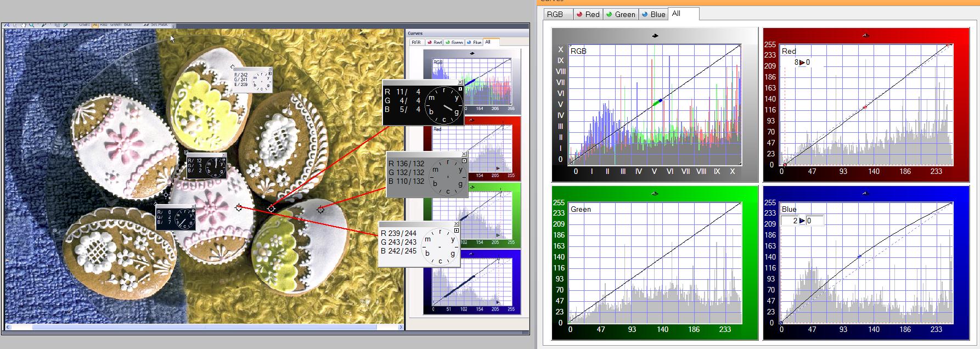Click the top-left corner handle of RGB chart
980x349 pixels.
pyautogui.click(x=569, y=46)
